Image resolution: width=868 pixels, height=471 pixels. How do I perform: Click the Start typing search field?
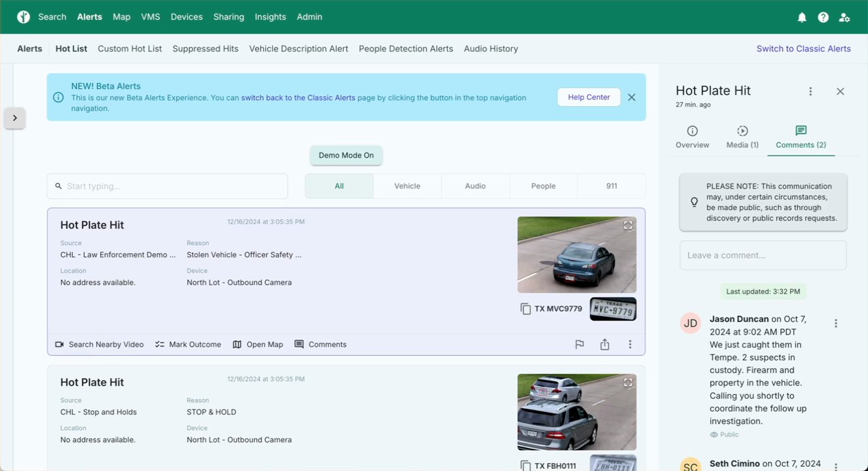(x=168, y=186)
